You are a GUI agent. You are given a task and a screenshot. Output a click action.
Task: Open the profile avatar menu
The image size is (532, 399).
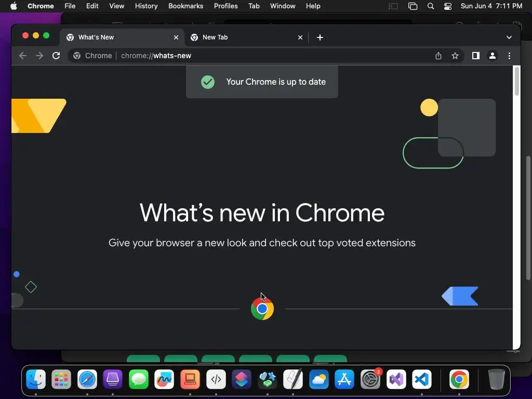point(493,56)
